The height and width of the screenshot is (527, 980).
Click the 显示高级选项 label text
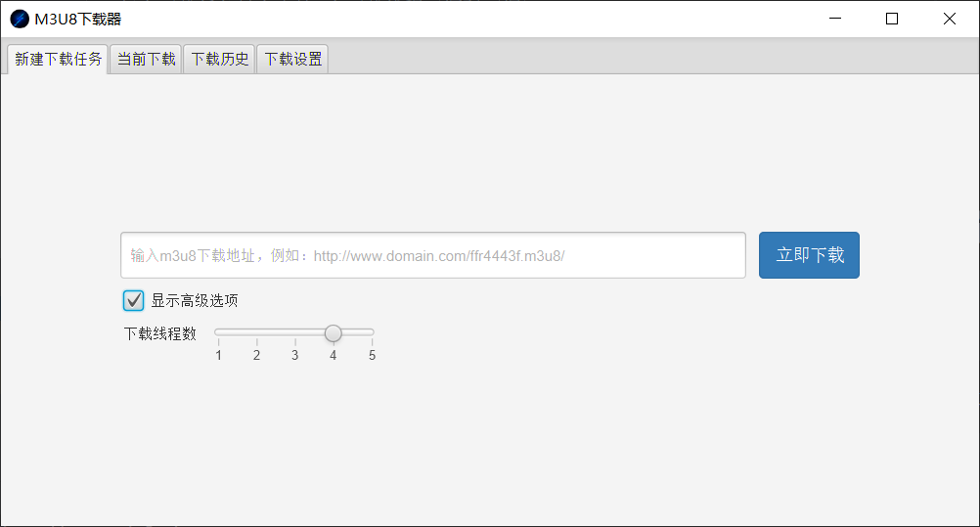(194, 300)
